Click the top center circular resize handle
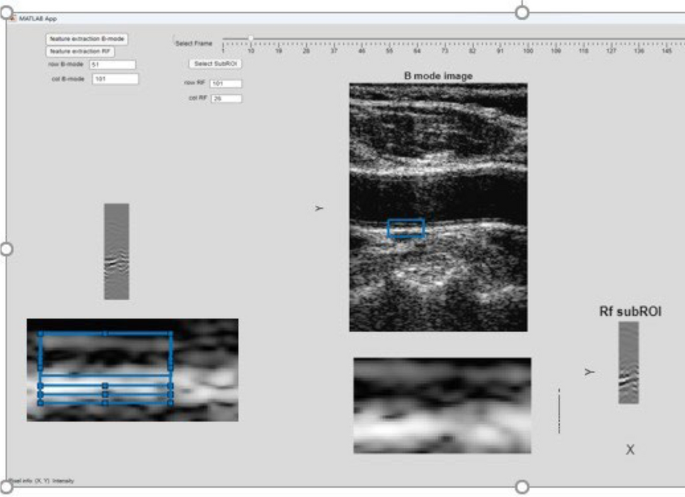The image size is (685, 497). coord(521,11)
